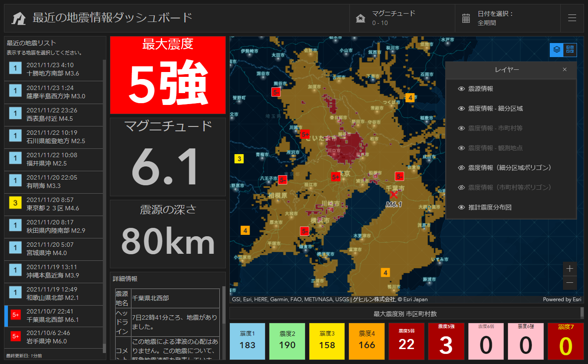
Task: Select 有明海 M3.3 earthquake
Action: [x=54, y=182]
